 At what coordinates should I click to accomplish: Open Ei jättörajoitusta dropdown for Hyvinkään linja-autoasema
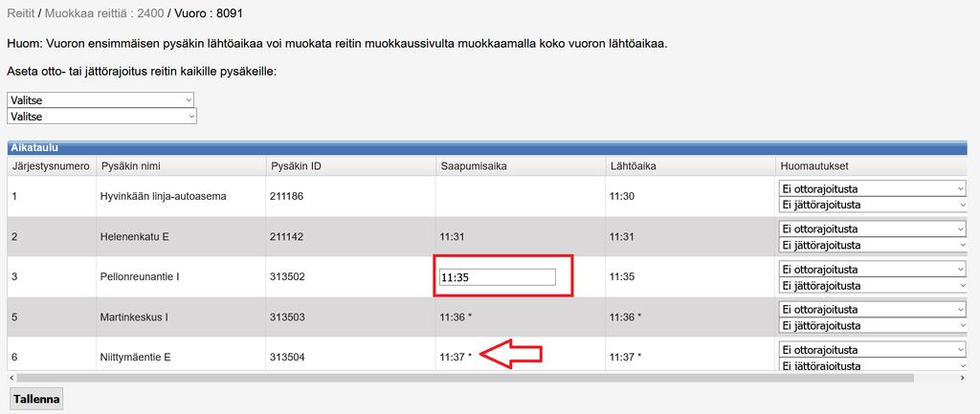(x=873, y=205)
